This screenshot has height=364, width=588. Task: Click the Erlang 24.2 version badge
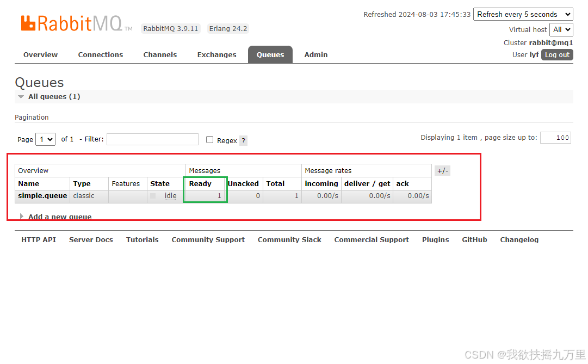click(x=228, y=29)
